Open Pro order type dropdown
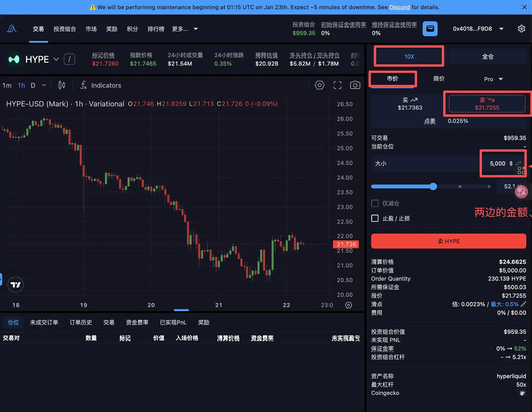Image resolution: width=532 pixels, height=412 pixels. coord(493,79)
